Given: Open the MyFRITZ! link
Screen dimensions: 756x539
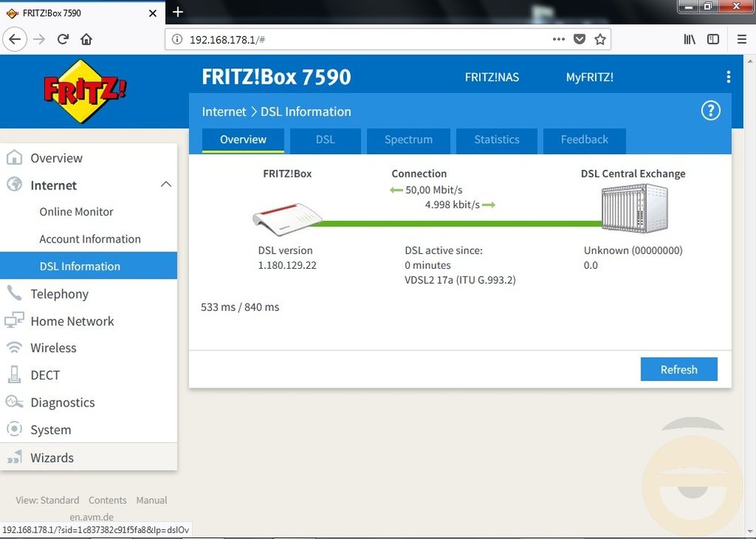Looking at the screenshot, I should [x=590, y=77].
